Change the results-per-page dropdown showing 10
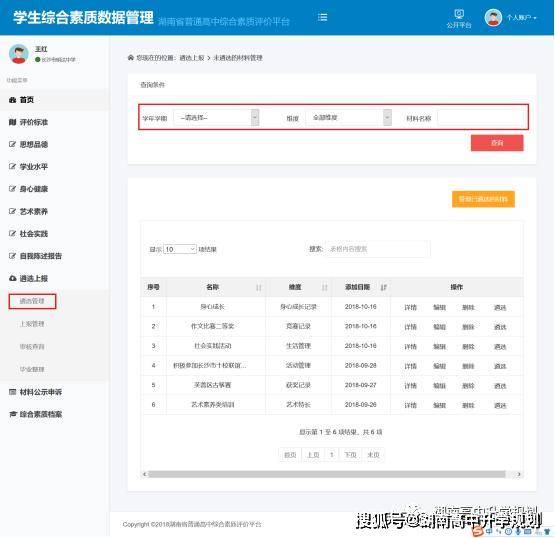Screen dimensions: 555x538 click(180, 250)
